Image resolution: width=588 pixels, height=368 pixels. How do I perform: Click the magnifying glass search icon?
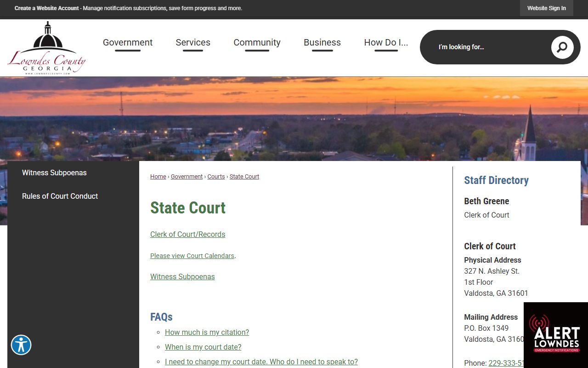tap(562, 47)
